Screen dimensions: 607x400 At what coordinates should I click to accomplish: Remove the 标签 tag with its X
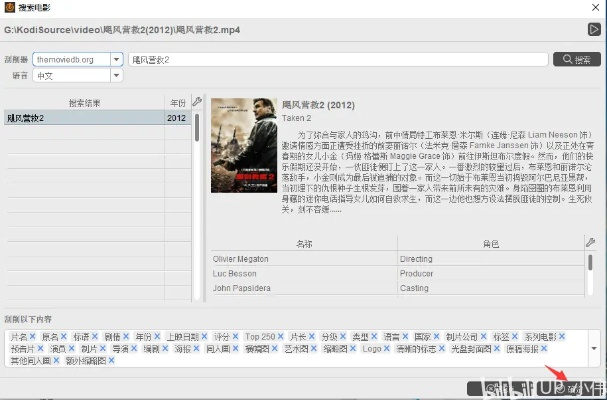pyautogui.click(x=515, y=336)
